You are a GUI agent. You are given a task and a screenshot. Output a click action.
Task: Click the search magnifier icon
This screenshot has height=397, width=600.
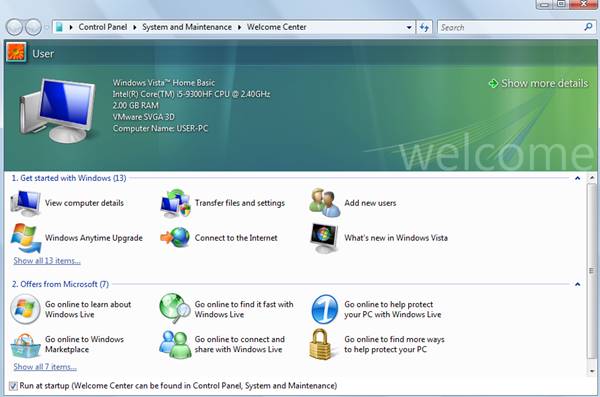tap(588, 27)
